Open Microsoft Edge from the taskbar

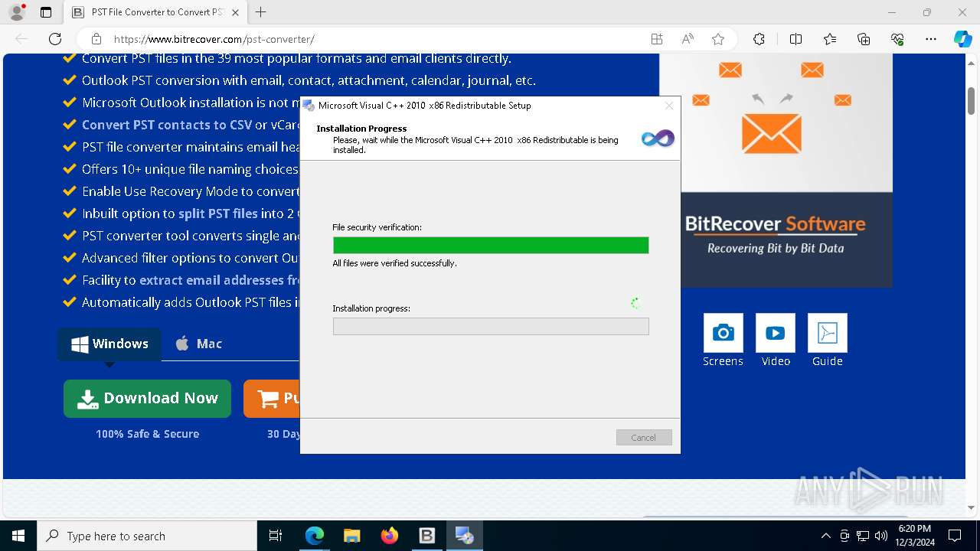click(x=315, y=536)
